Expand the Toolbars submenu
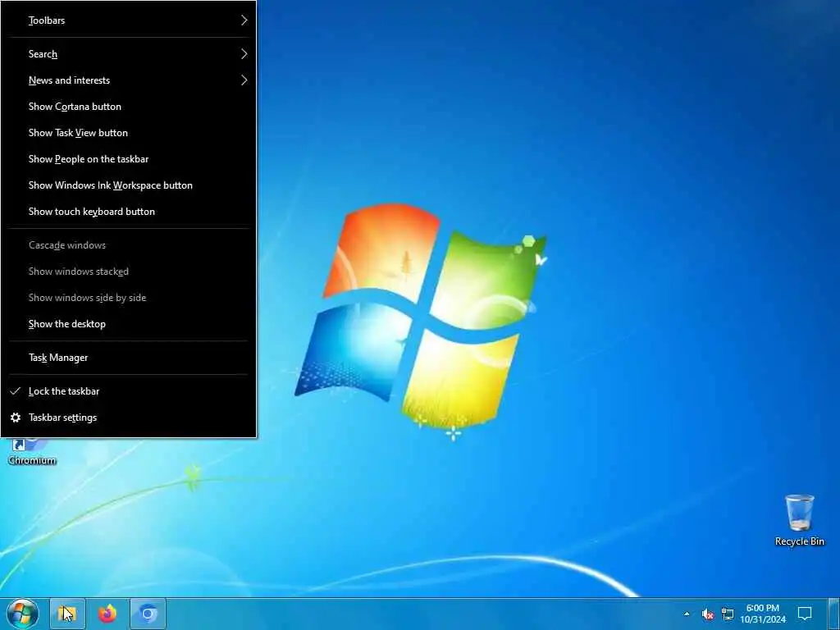840x630 pixels. [129, 21]
